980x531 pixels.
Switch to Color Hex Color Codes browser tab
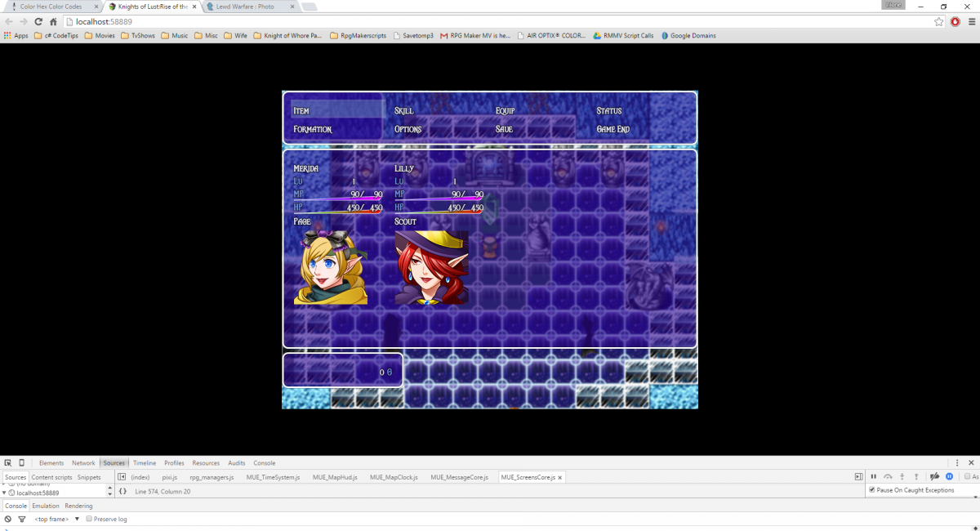click(x=51, y=7)
